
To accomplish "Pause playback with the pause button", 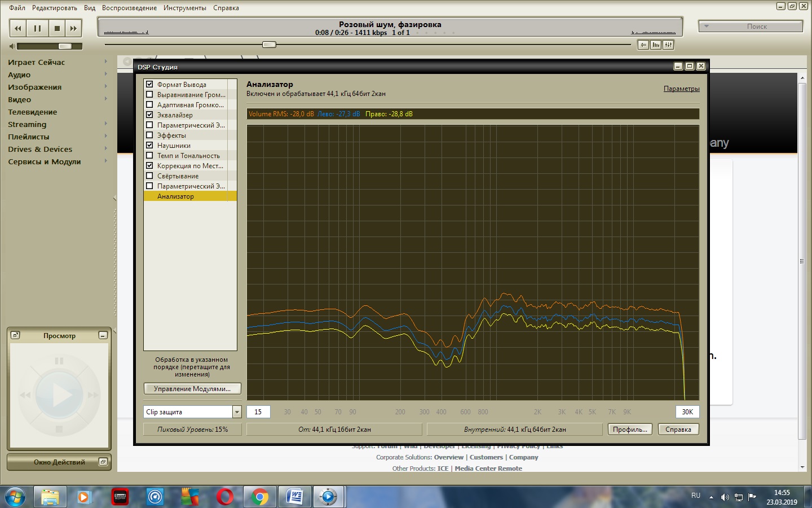I will [x=37, y=28].
